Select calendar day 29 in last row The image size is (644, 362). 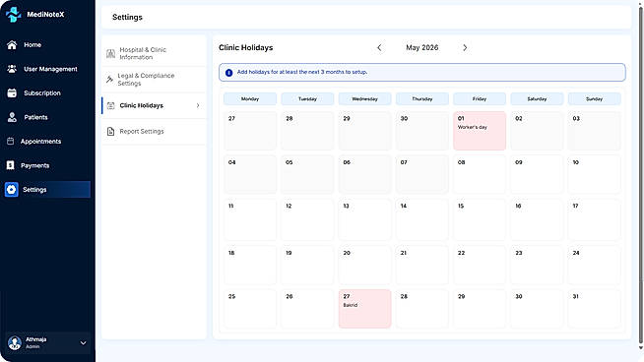(x=480, y=309)
